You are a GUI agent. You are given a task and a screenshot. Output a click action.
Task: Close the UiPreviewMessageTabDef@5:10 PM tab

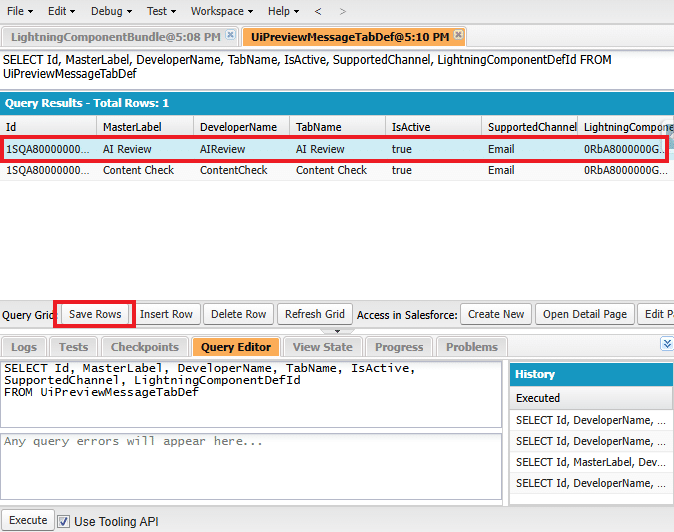[459, 34]
